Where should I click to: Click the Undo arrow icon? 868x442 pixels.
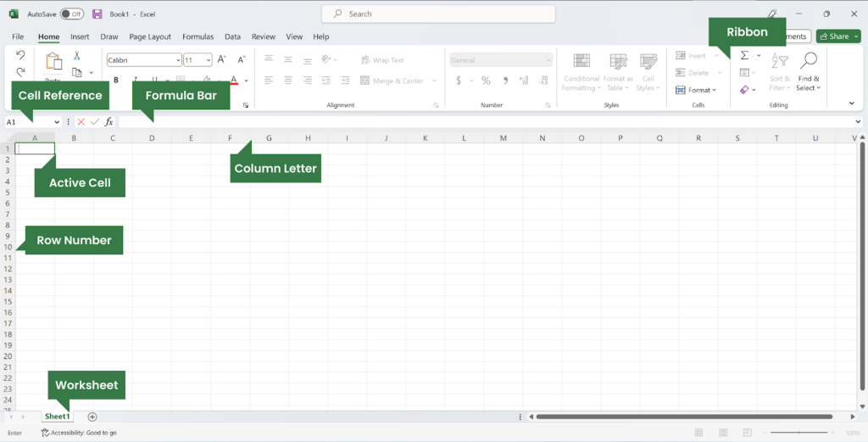point(21,55)
